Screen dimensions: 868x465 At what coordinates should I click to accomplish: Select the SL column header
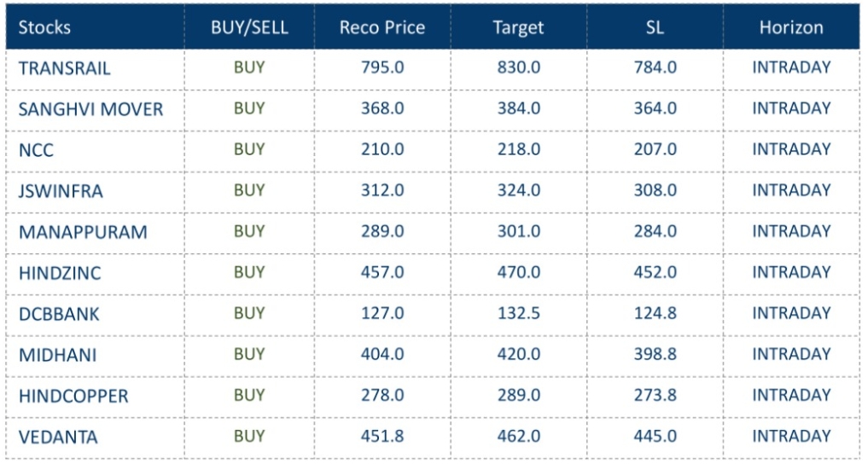click(655, 27)
